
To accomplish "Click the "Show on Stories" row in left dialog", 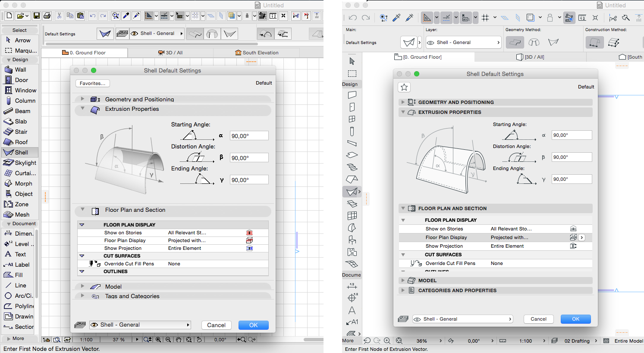I will pos(173,233).
